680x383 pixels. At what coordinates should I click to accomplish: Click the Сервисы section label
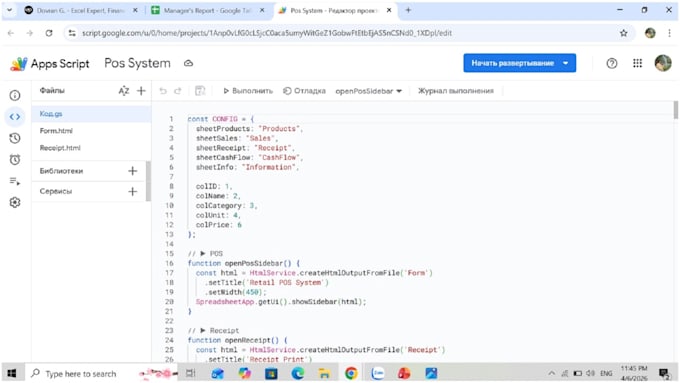[56, 191]
